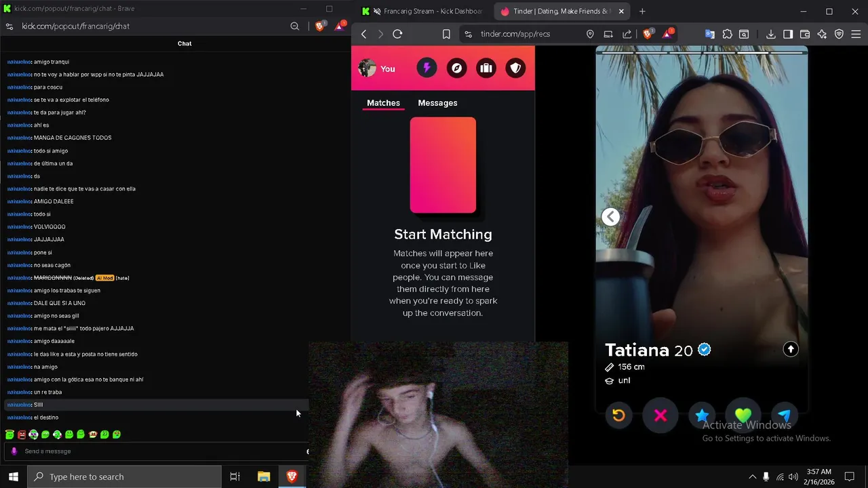Open File Explorer from the taskbar
Viewport: 868px width, 488px height.
pos(264,476)
